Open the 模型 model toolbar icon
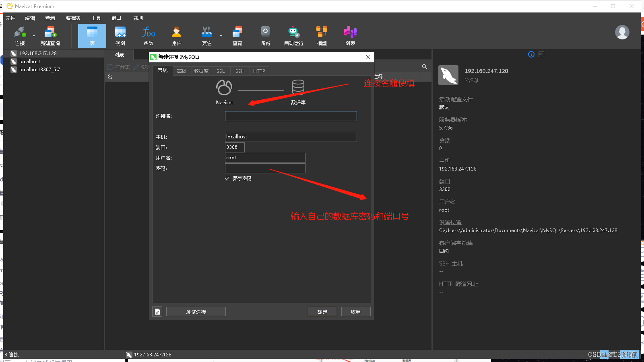This screenshot has width=644, height=362. point(322,36)
